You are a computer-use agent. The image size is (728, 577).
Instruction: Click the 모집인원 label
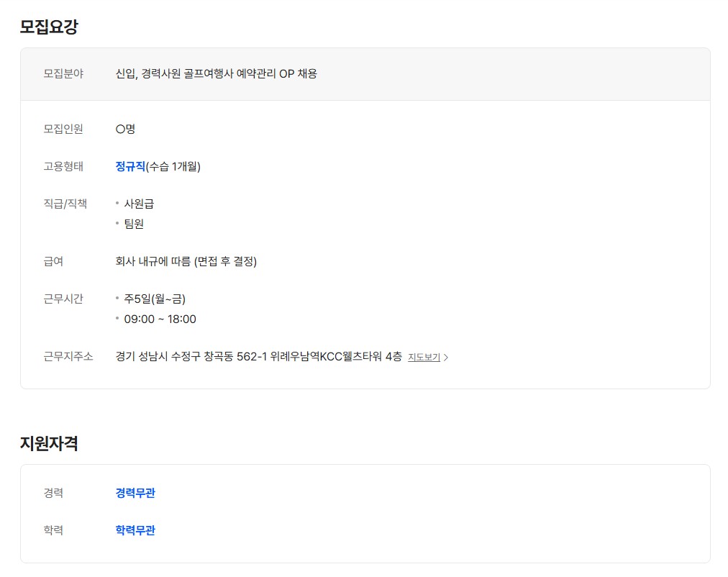coord(63,129)
